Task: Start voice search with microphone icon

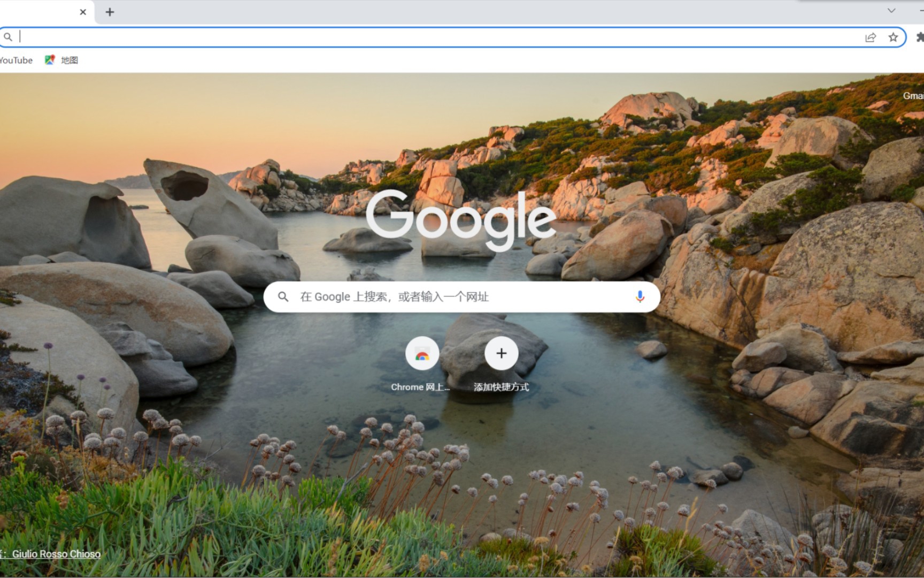Action: 640,296
